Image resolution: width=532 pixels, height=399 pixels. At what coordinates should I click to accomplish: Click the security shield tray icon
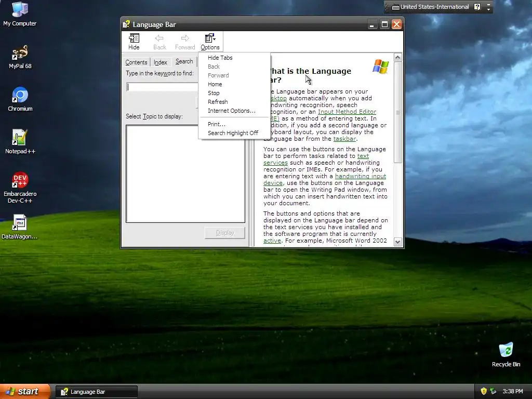(484, 391)
